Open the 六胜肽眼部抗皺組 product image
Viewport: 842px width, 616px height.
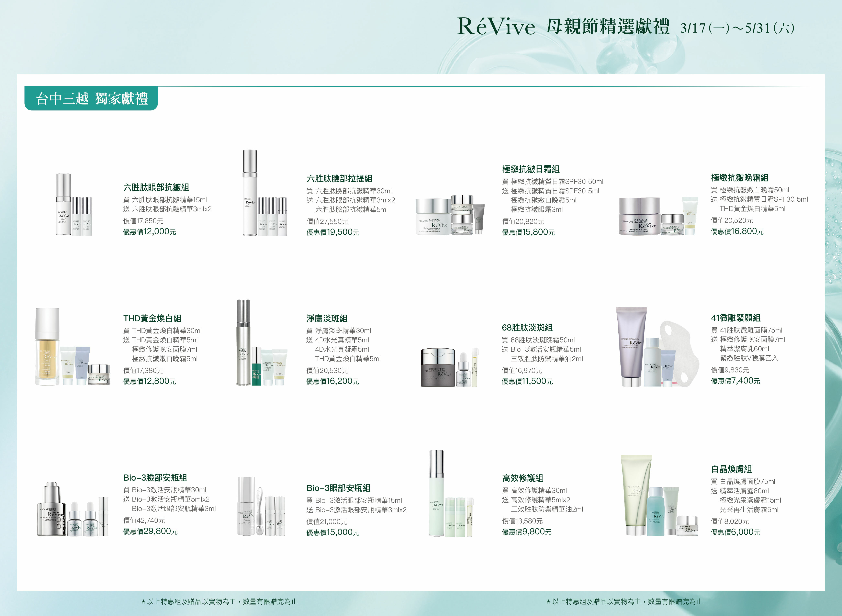[x=74, y=204]
